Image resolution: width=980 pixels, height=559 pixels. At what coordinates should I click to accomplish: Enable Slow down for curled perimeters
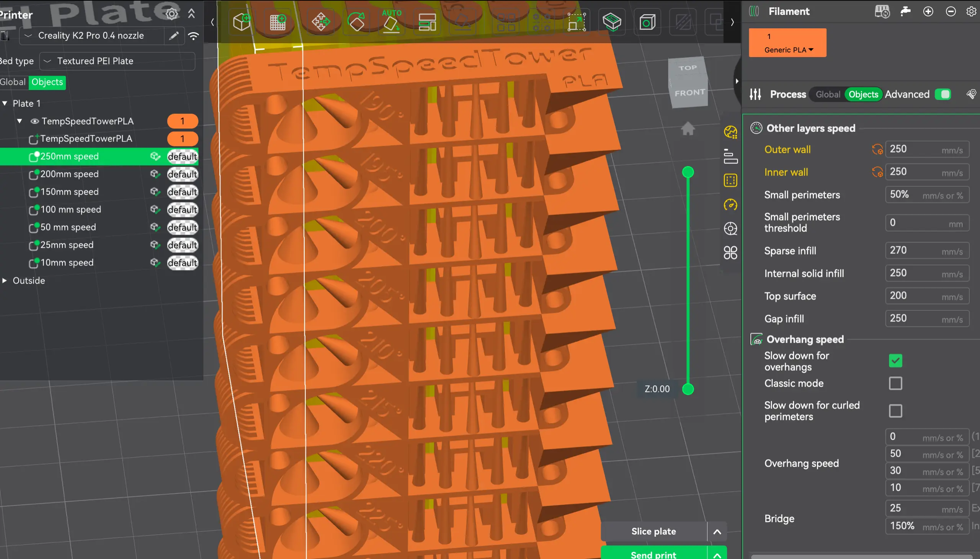click(x=895, y=411)
